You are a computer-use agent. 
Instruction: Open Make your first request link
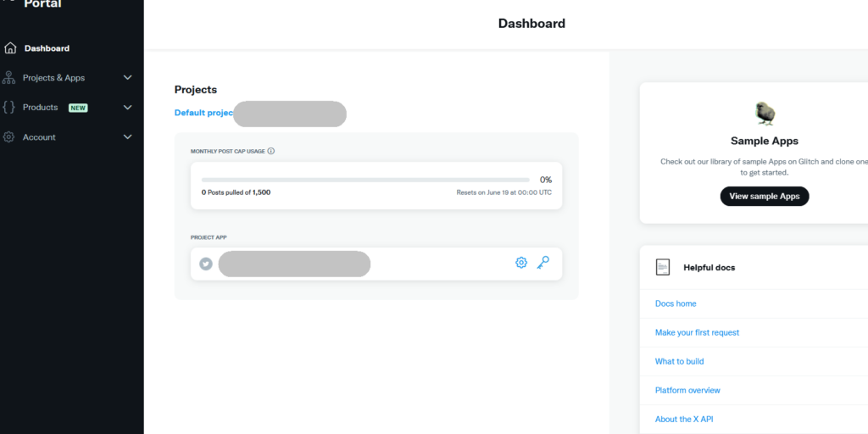(x=697, y=332)
